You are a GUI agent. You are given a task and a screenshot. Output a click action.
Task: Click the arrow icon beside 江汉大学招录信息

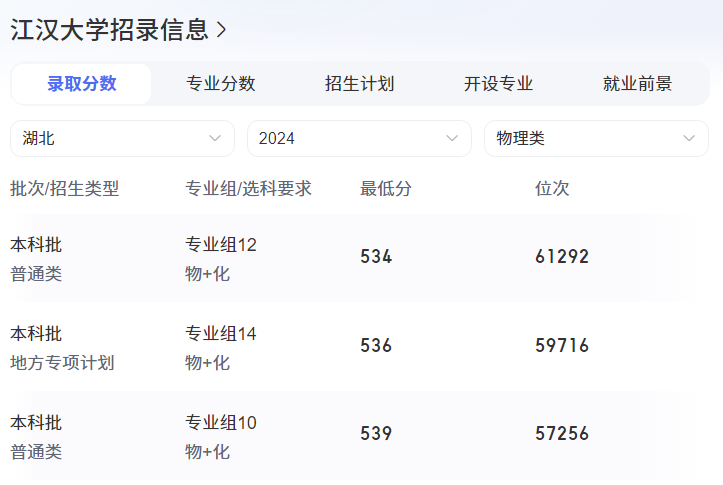[x=222, y=30]
